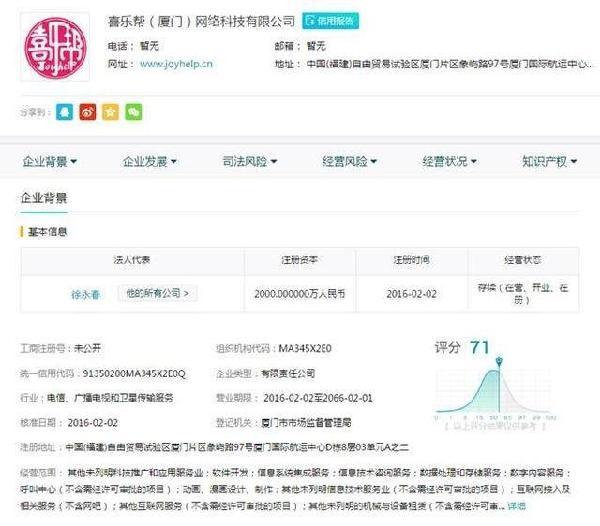Click legal representative 徐永春 link

(x=85, y=295)
